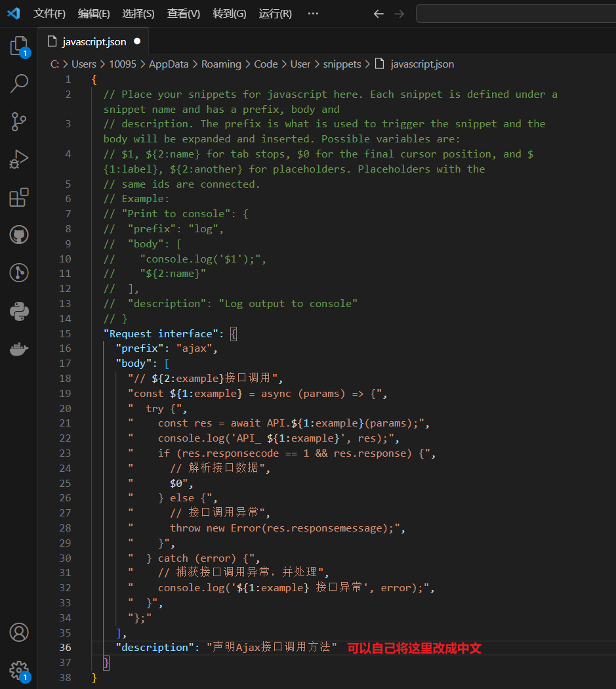Open the 运行(R) menu
616x689 pixels.
pyautogui.click(x=276, y=14)
